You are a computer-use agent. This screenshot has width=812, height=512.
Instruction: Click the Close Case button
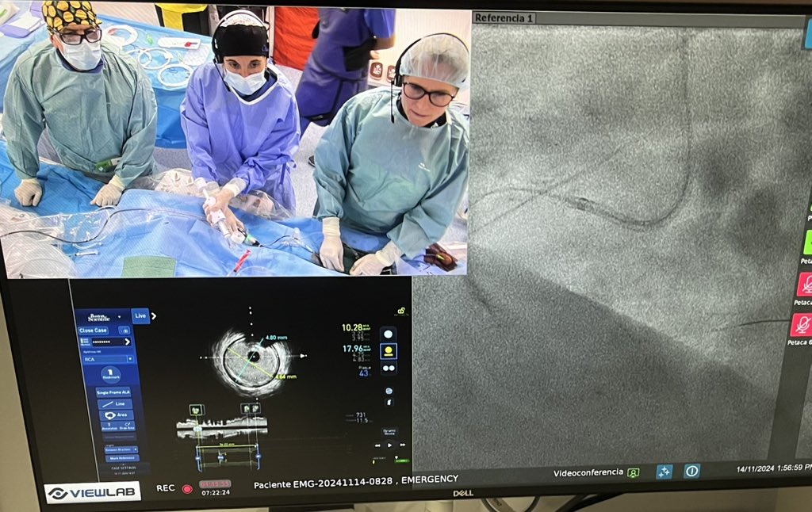(x=94, y=331)
